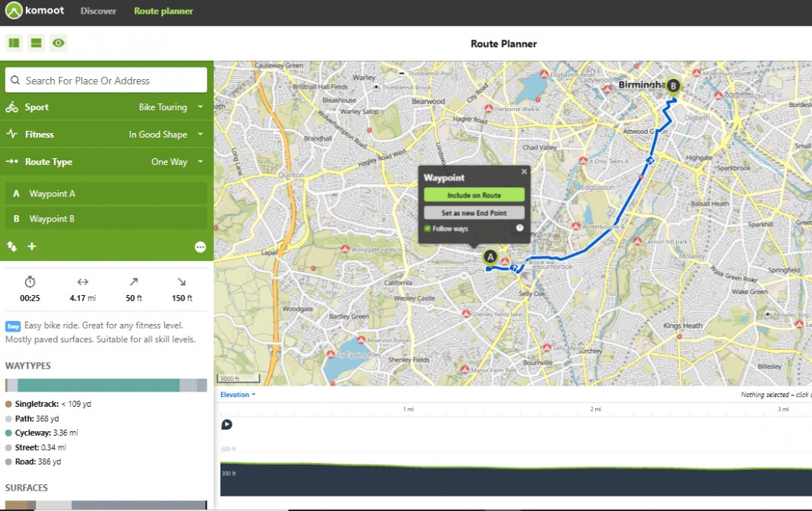This screenshot has width=812, height=511.
Task: Open the three-dot more options menu
Action: [200, 247]
